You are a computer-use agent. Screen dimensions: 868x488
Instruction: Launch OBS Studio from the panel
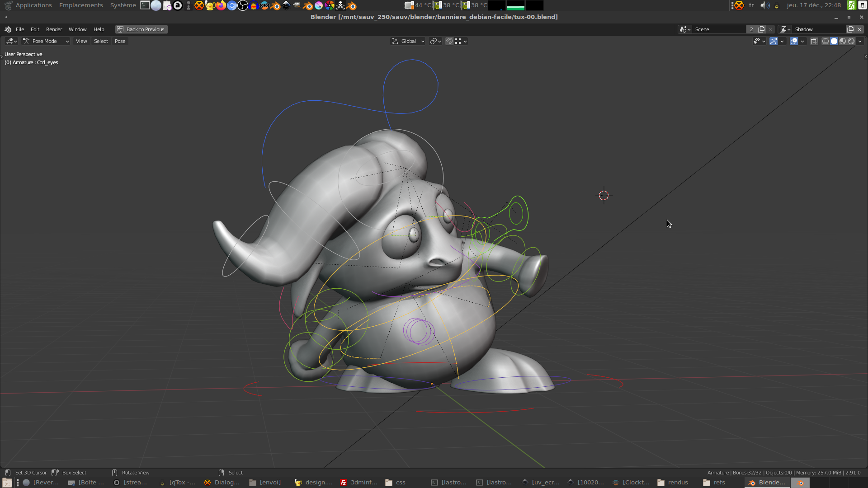pos(243,5)
